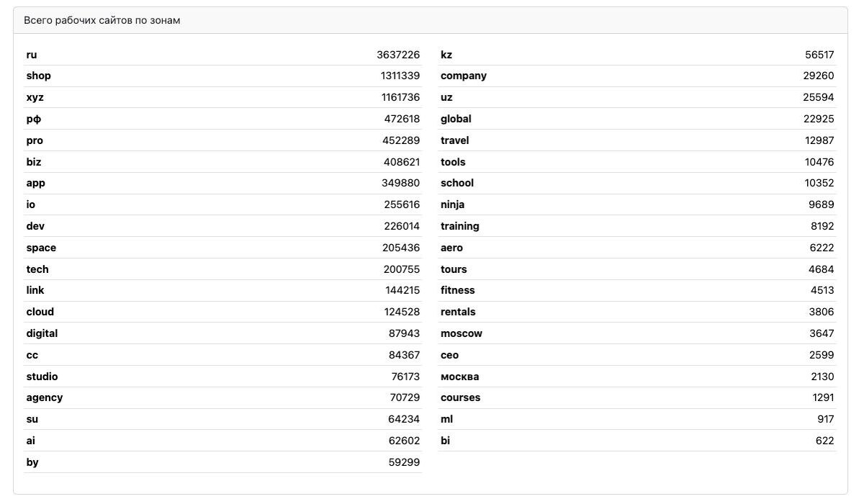Click the 'ru' zone label
This screenshot has width=864, height=504.
point(32,55)
